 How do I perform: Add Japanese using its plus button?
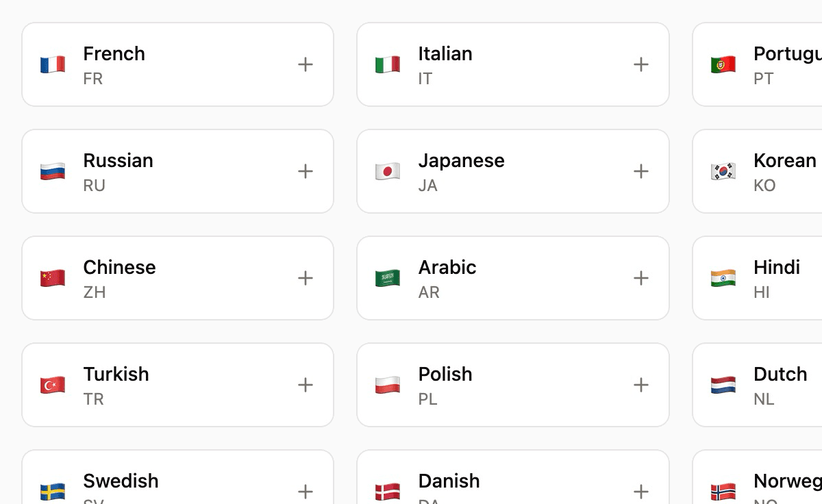[x=640, y=171]
